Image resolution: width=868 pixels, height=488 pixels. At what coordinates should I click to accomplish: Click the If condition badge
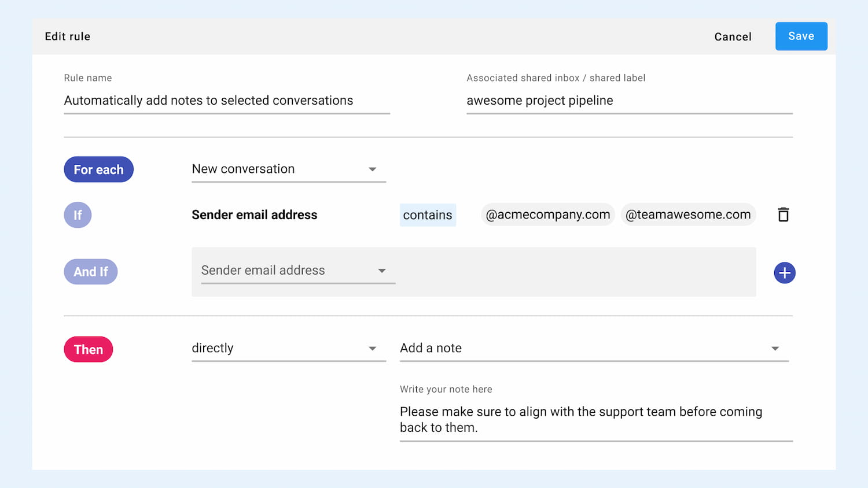click(x=78, y=215)
